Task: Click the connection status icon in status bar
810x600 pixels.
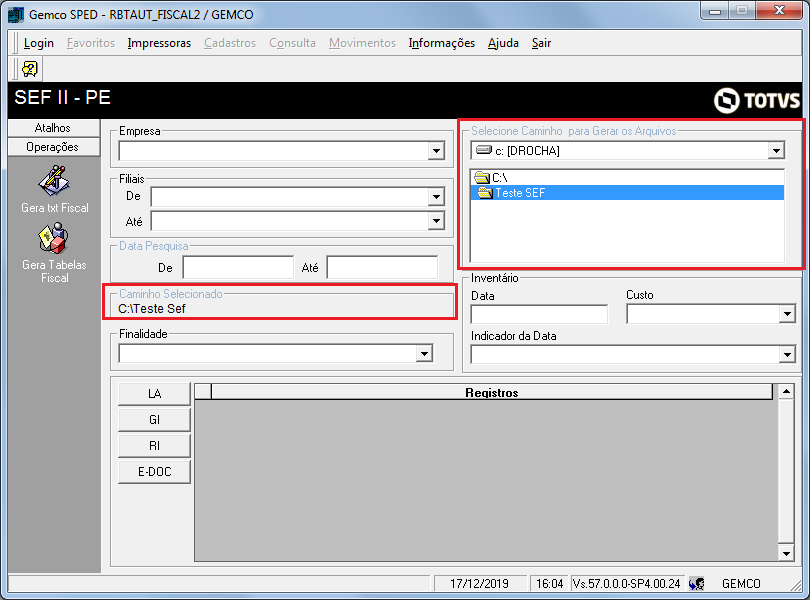Action: pyautogui.click(x=696, y=583)
